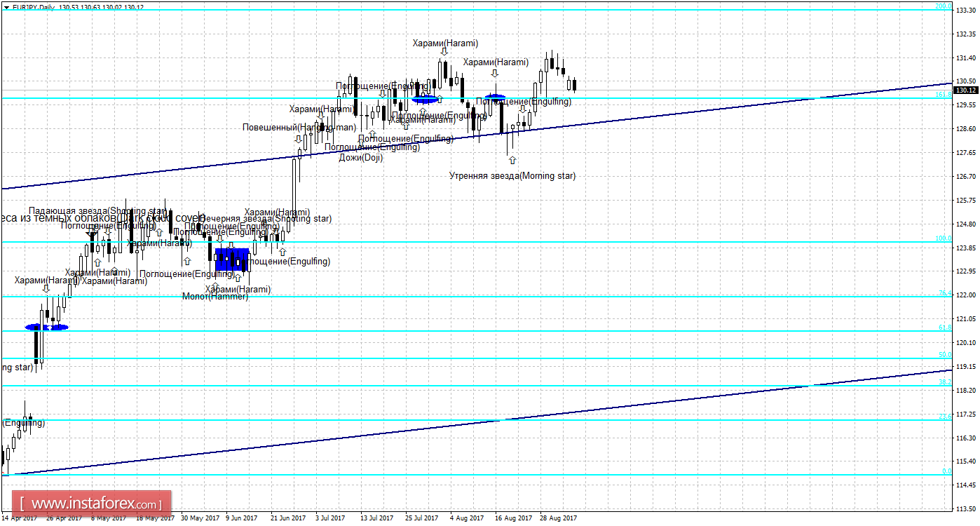Click the 26 Apr 2017 date label
980x526 pixels.
coord(64,519)
